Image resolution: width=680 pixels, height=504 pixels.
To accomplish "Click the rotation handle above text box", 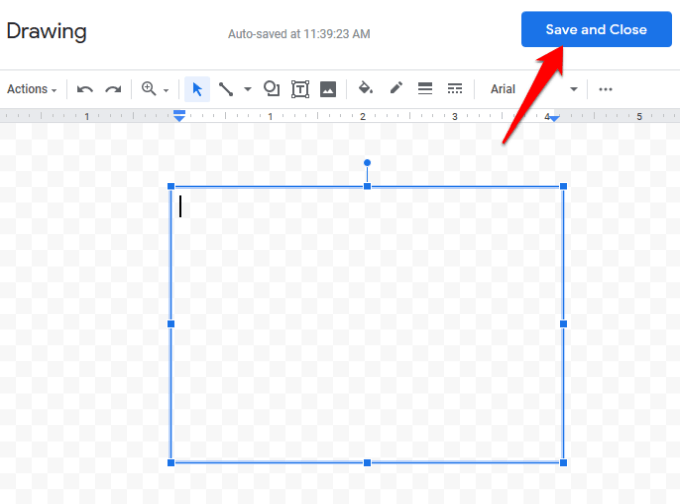I will pos(367,163).
